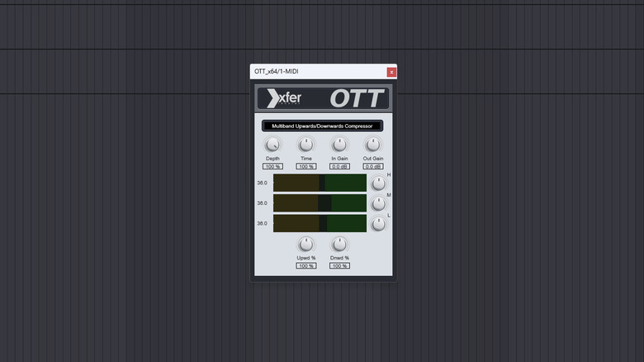Click the Upwd % 100 % value box
Image resolution: width=644 pixels, height=362 pixels.
(x=306, y=266)
